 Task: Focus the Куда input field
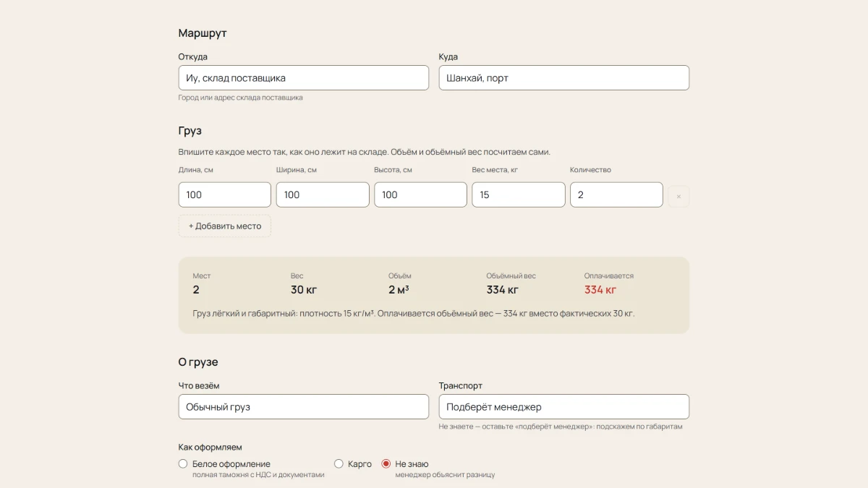564,78
